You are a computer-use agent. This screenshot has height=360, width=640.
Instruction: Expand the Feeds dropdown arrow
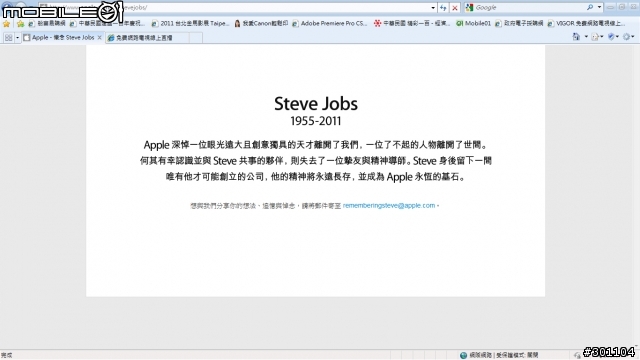602,37
